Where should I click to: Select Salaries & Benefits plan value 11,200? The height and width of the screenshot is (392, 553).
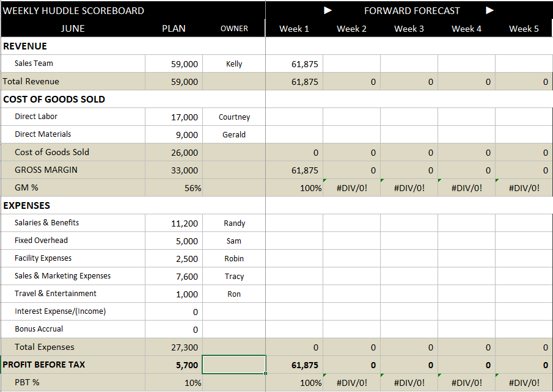tap(174, 223)
